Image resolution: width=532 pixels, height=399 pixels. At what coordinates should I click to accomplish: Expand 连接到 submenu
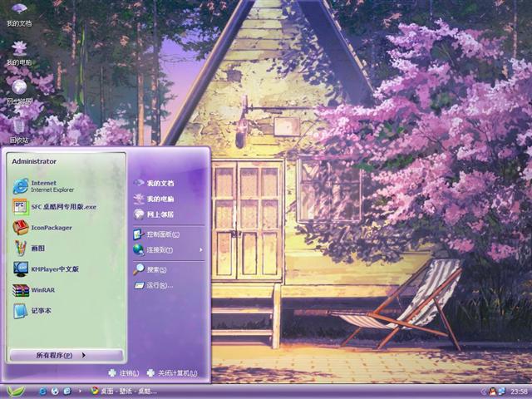(169, 249)
